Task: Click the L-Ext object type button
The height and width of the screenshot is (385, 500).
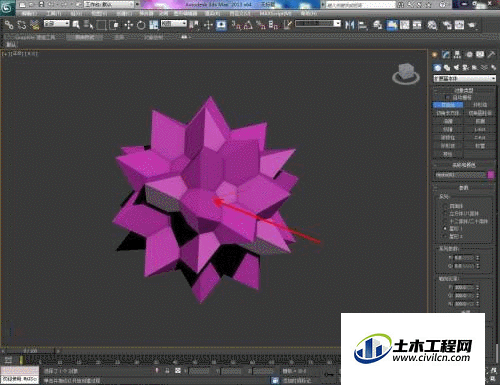Action: click(x=480, y=129)
